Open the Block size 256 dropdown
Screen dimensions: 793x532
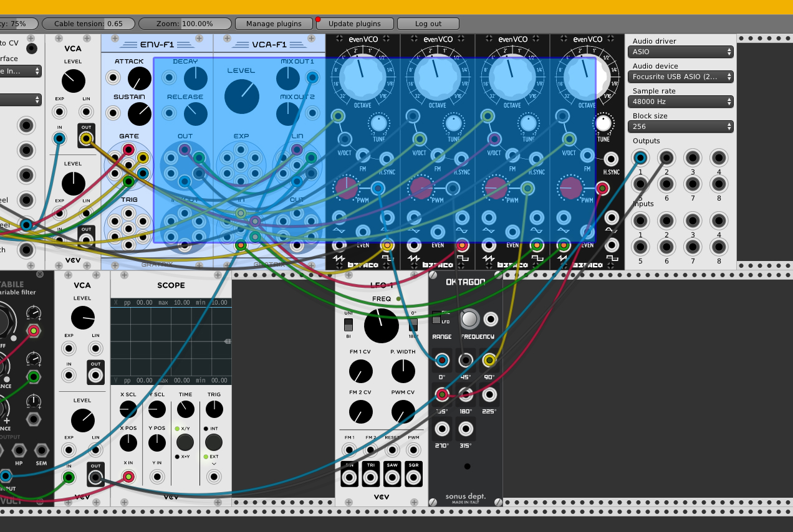pyautogui.click(x=680, y=126)
